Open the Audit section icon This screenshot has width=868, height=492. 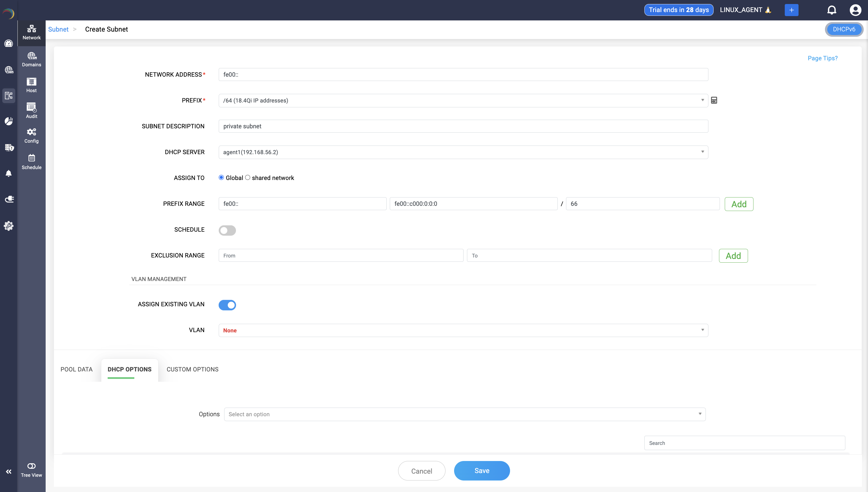click(31, 111)
